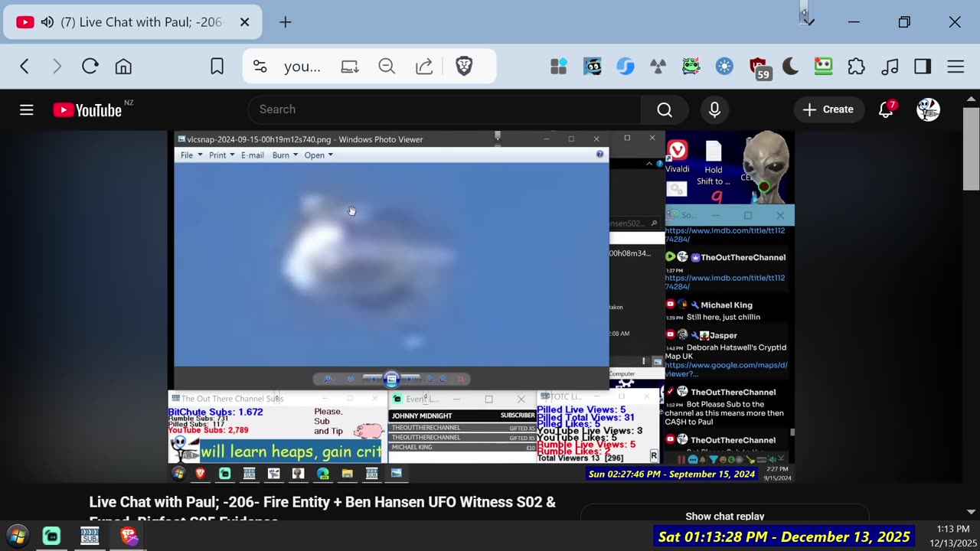Open YouTube notifications bell
This screenshot has height=551, width=980.
[887, 109]
